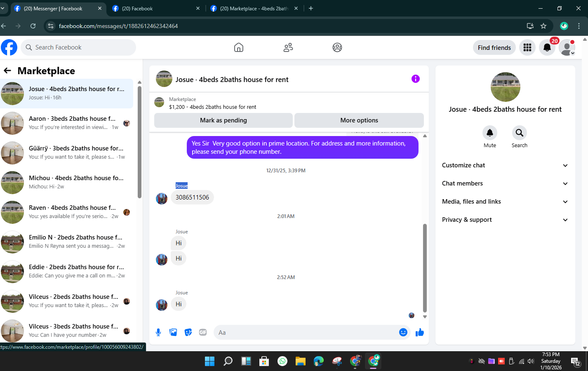Click More options button
The image size is (588, 371).
(x=359, y=120)
